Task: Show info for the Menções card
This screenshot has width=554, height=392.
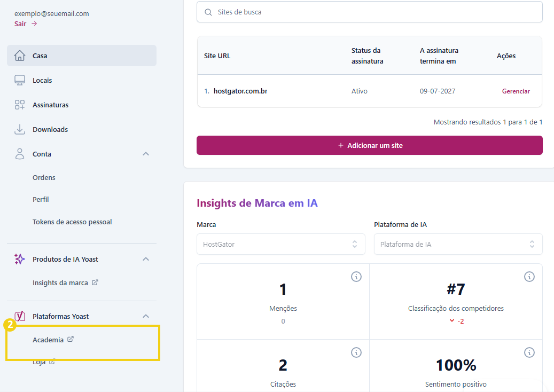Action: (x=356, y=277)
